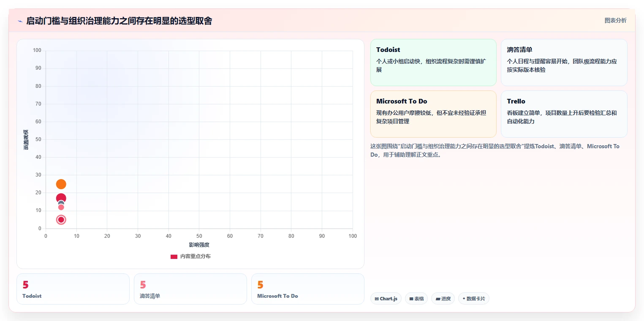
Task: Click the 滴答清单 card heading
Action: tap(519, 49)
